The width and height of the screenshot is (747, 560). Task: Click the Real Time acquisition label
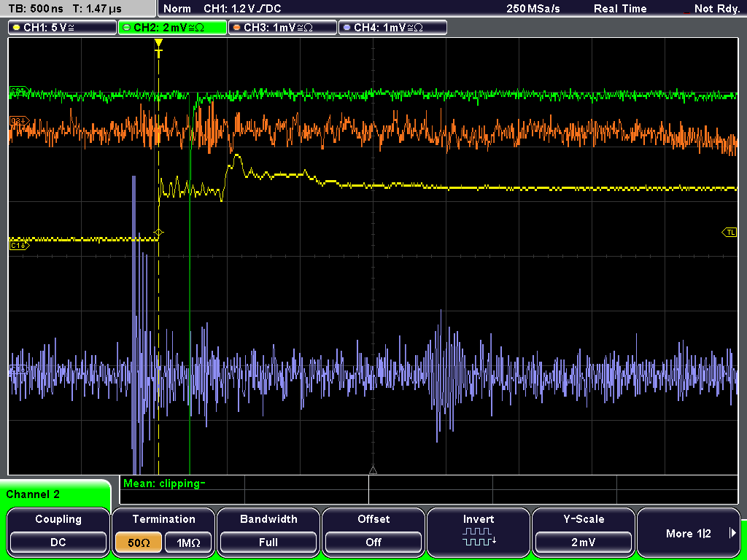click(x=620, y=9)
